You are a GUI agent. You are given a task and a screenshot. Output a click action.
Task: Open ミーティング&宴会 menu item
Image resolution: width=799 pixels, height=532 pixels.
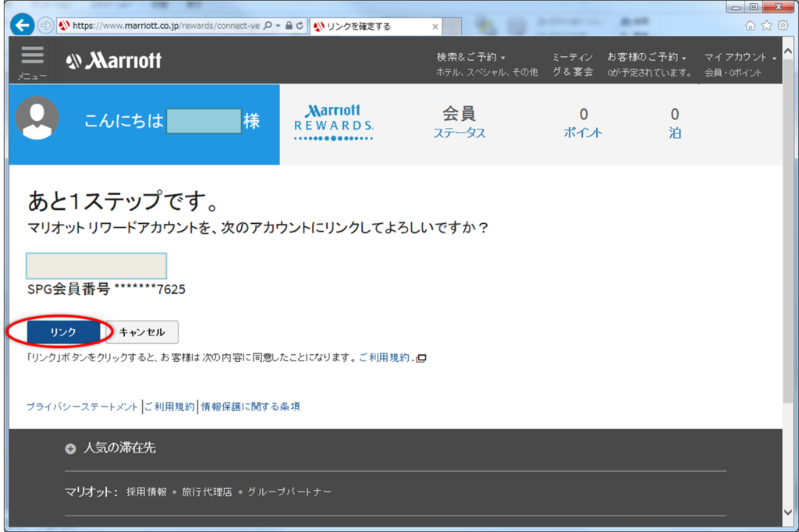click(x=573, y=64)
